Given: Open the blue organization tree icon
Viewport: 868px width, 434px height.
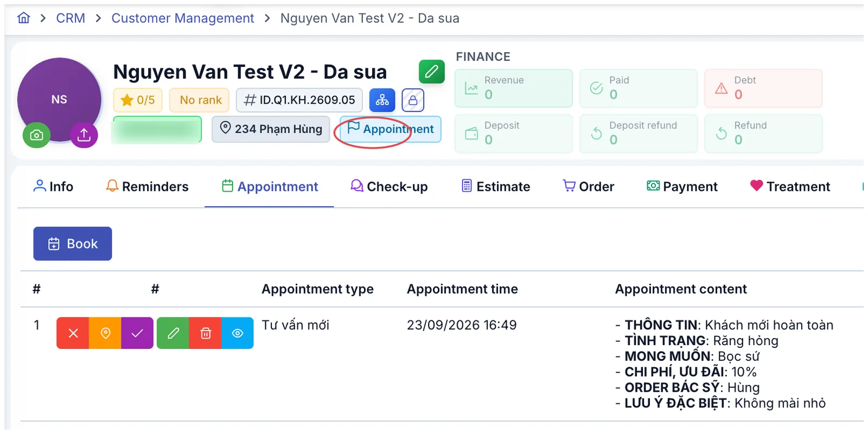Looking at the screenshot, I should (x=382, y=100).
